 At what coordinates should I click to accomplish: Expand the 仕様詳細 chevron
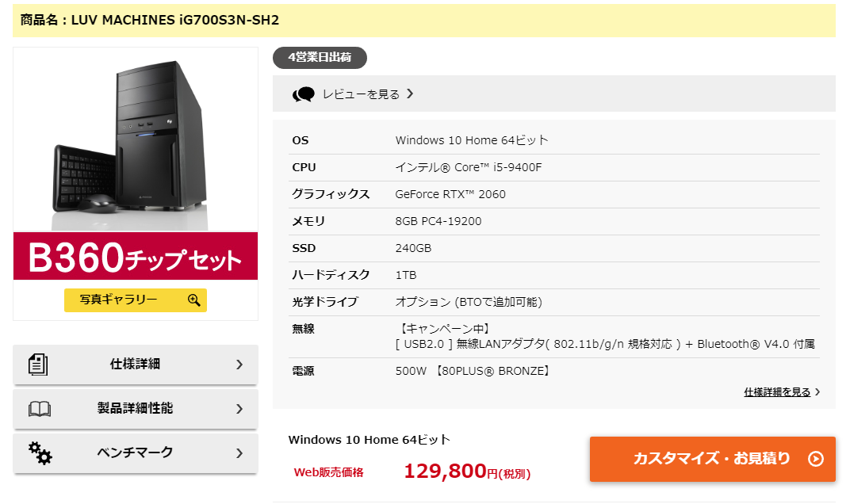pyautogui.click(x=239, y=365)
